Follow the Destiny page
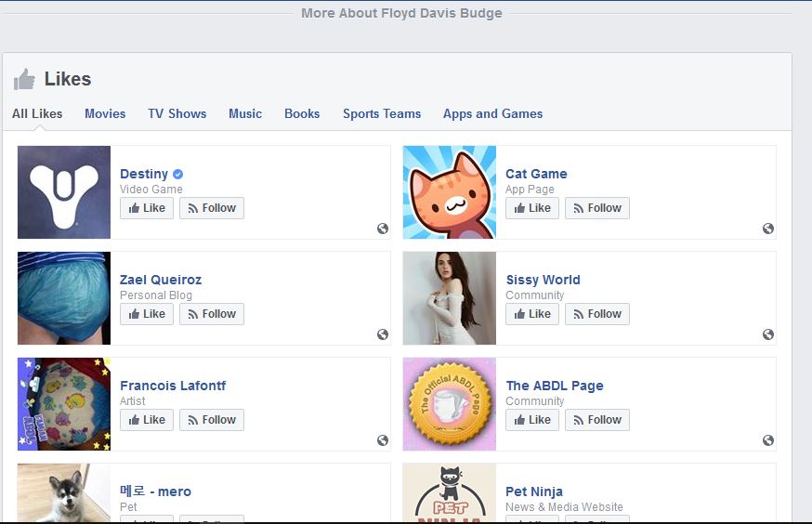 [x=212, y=208]
